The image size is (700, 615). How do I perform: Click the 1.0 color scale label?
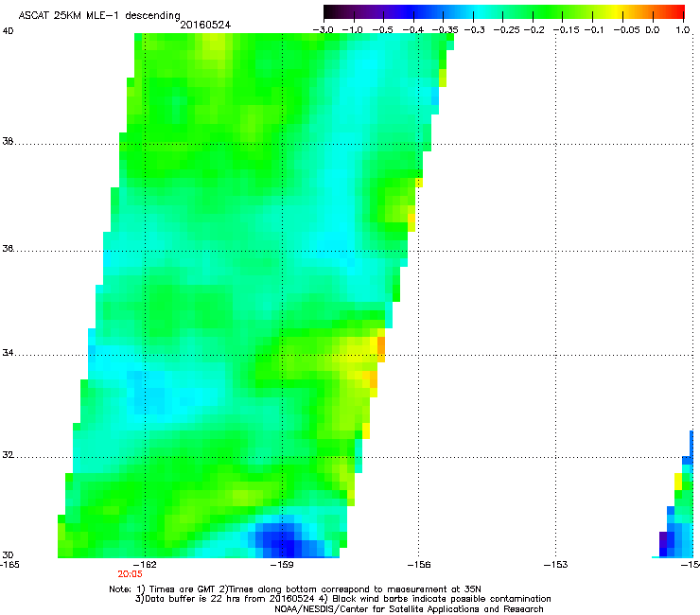[683, 30]
